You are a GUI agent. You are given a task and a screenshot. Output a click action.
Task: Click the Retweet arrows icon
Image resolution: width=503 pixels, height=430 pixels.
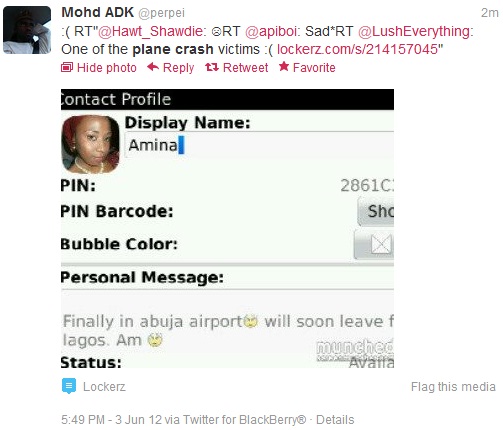[x=212, y=67]
